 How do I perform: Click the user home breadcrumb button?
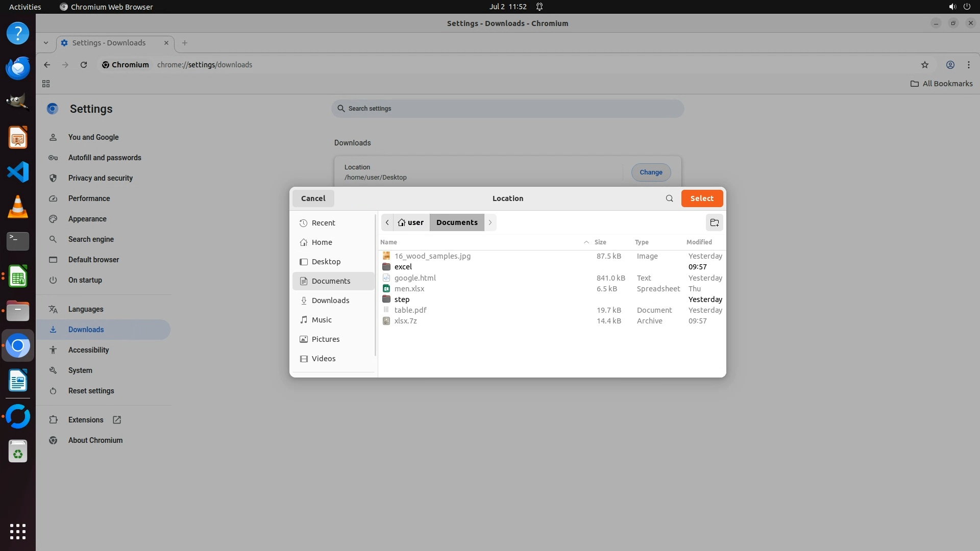[411, 222]
